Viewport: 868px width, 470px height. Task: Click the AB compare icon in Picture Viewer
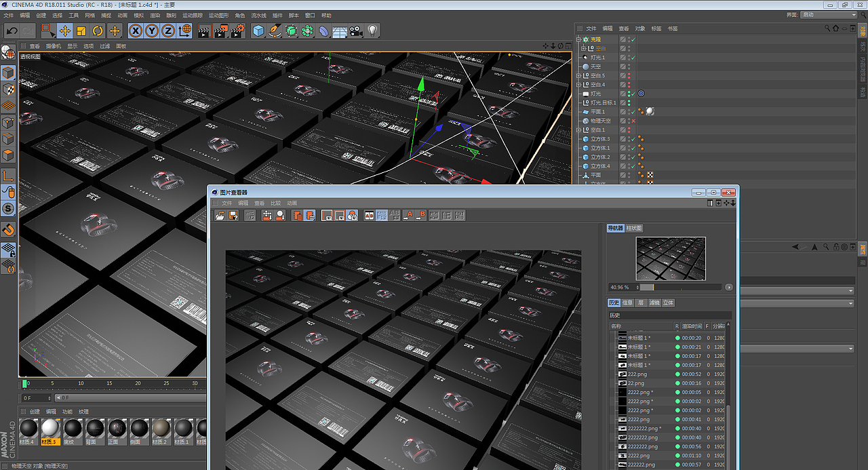pos(370,216)
